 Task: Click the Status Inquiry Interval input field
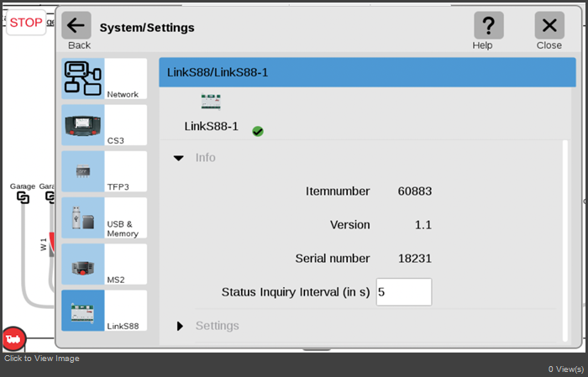coord(404,292)
